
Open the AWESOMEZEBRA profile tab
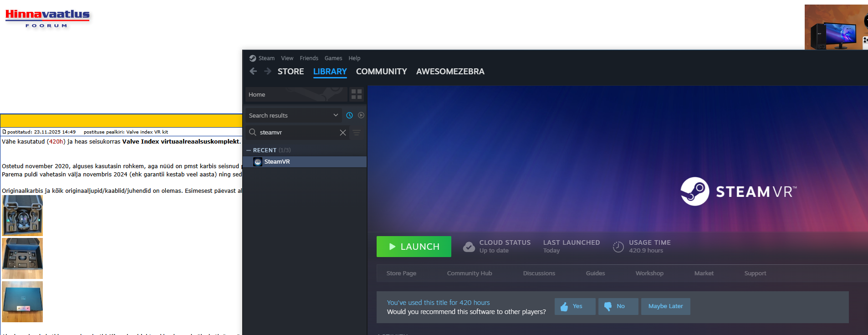450,72
